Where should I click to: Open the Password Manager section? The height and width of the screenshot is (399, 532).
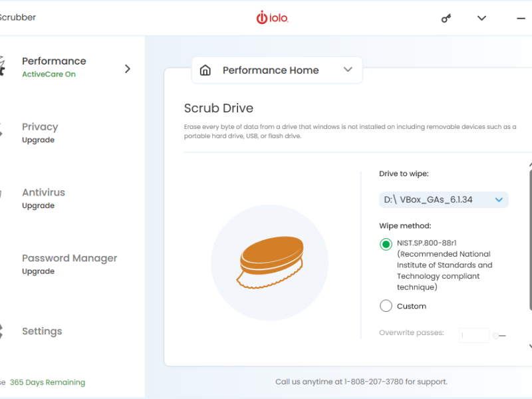[70, 258]
